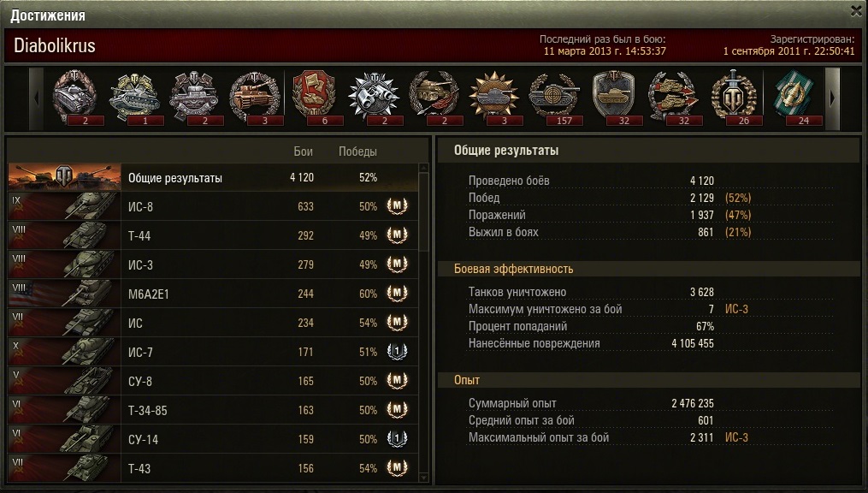Select the М6А2Е1 tank row
The image size is (868, 493).
213,294
